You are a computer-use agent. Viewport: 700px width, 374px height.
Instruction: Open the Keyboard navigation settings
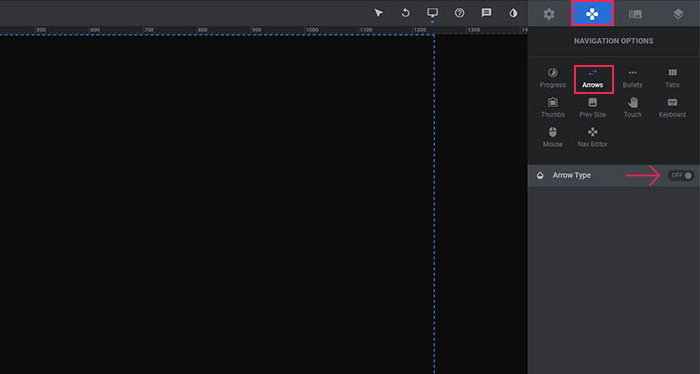(x=672, y=108)
